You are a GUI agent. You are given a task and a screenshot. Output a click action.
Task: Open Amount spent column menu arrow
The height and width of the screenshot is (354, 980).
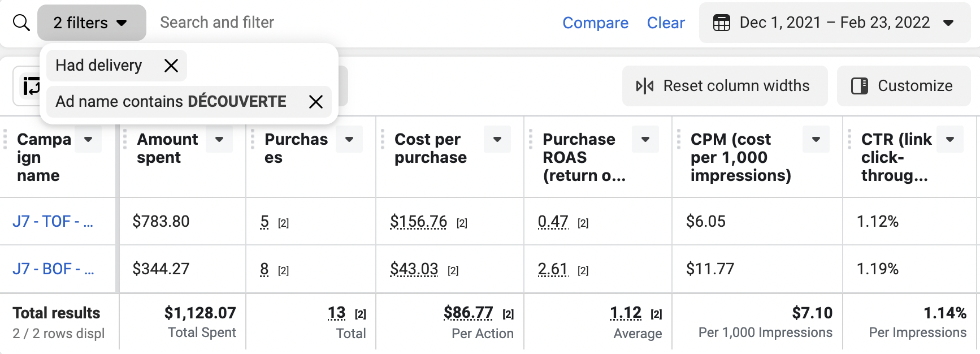coord(219,139)
